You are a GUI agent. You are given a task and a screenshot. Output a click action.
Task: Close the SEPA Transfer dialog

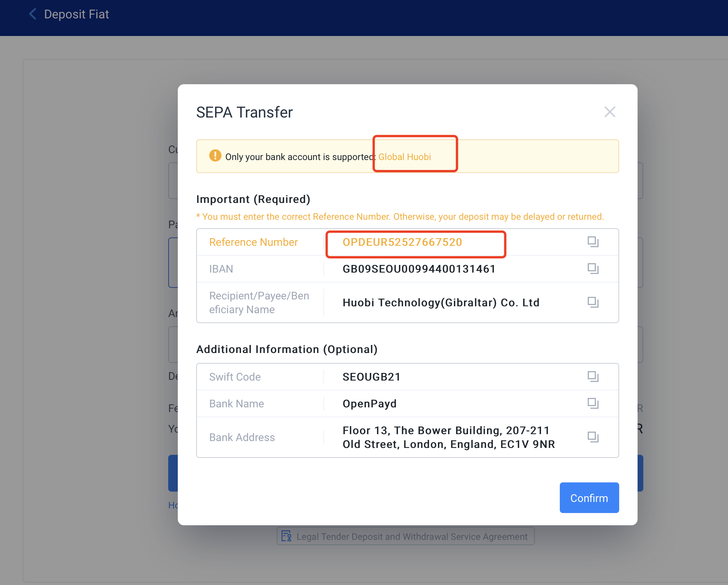[x=610, y=112]
